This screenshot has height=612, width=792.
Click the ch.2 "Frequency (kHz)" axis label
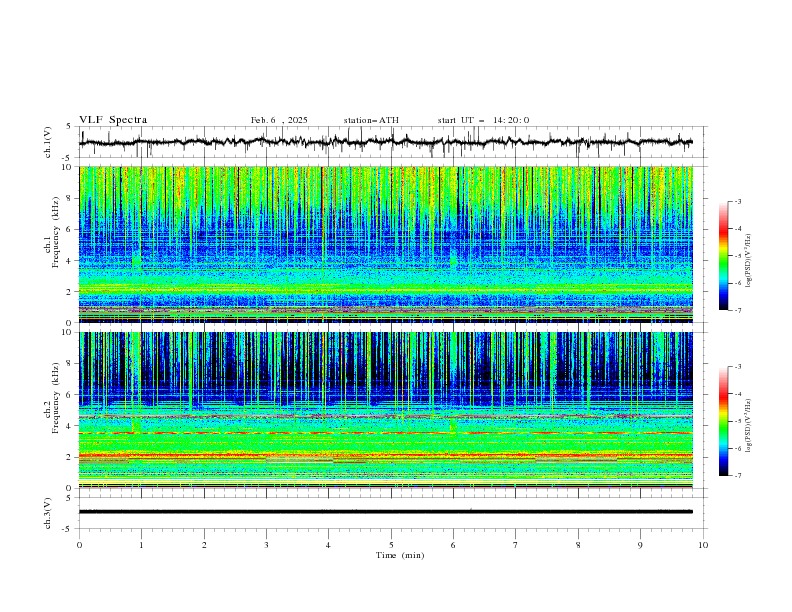[56, 397]
